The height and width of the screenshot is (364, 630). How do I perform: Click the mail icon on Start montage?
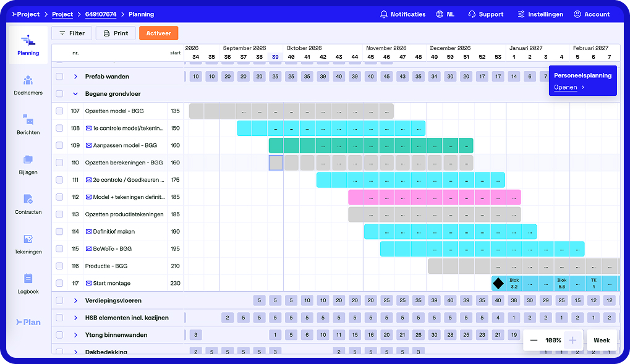point(89,283)
